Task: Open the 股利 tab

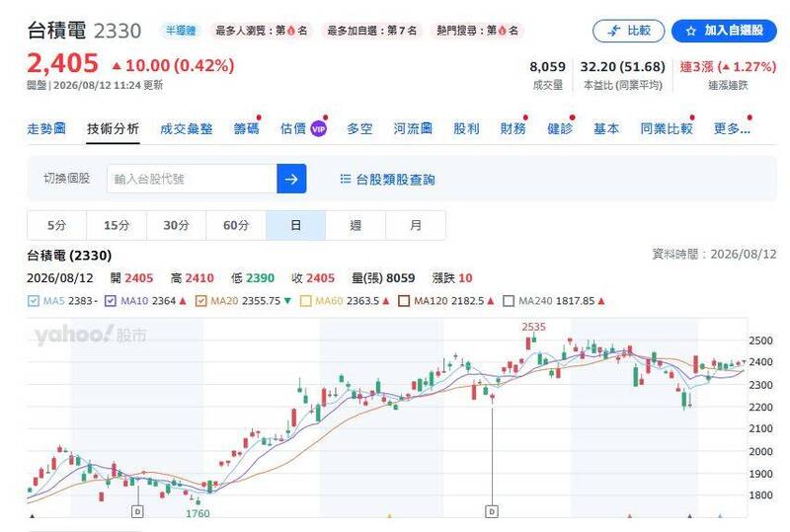Action: 466,129
